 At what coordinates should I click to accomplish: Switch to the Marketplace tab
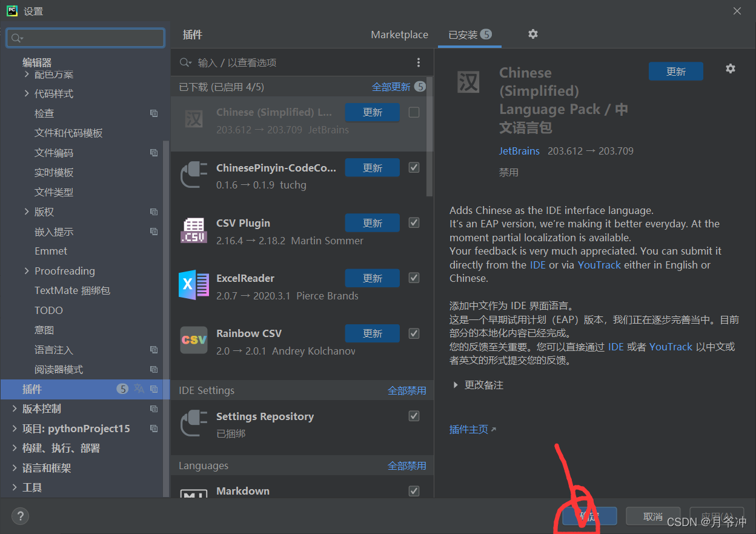pyautogui.click(x=399, y=35)
